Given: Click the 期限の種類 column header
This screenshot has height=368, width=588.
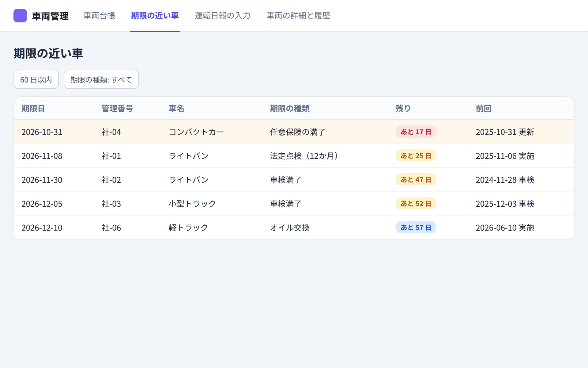Looking at the screenshot, I should coord(290,108).
